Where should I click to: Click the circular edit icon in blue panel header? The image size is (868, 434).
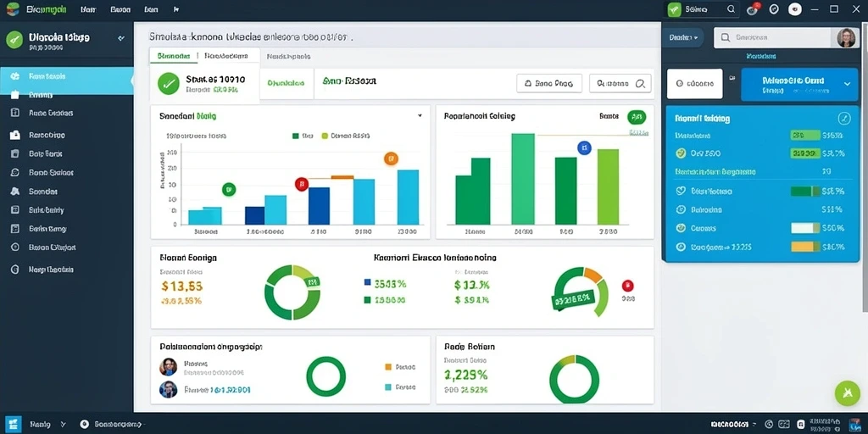843,118
